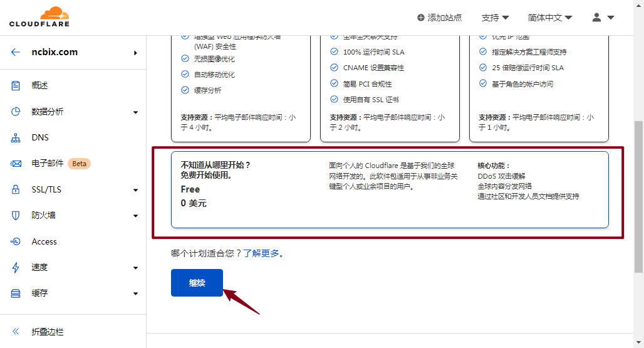Screen dimensions: 644x348
Task: Expand the 防火墙 submenu arrow
Action: coord(135,216)
